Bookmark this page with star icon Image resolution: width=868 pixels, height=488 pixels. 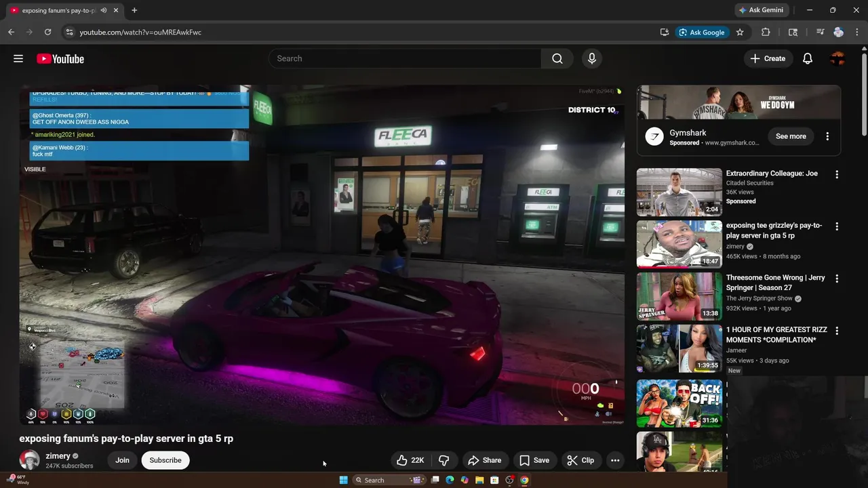(740, 32)
